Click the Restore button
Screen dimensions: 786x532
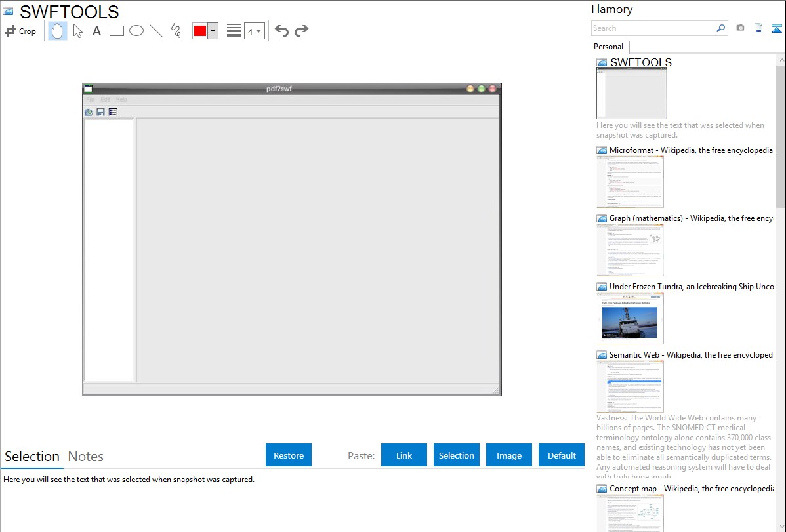(x=289, y=455)
